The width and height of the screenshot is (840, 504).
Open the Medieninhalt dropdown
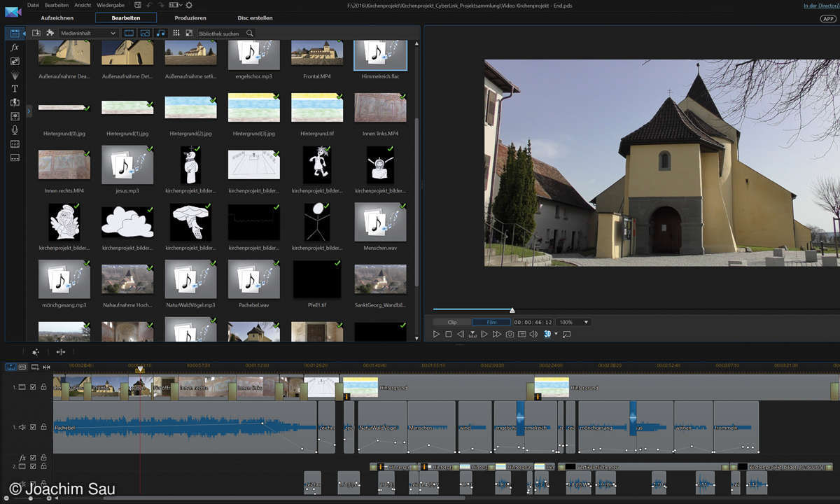tap(88, 33)
